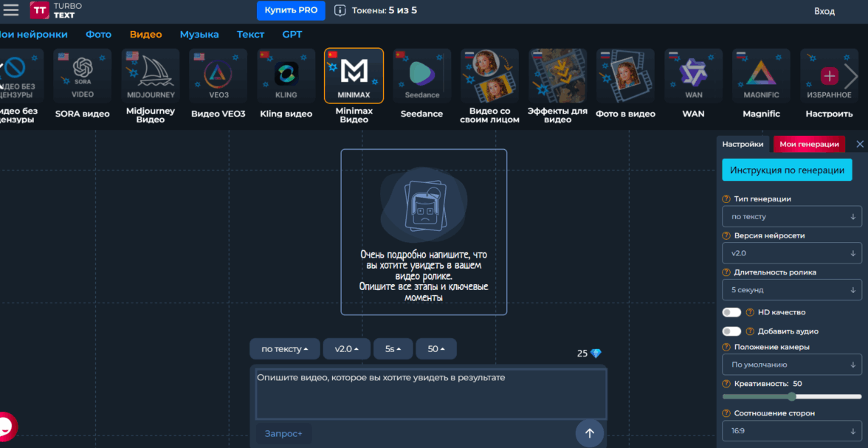Select Эффекты для видео tool
The width and height of the screenshot is (868, 448).
click(557, 86)
